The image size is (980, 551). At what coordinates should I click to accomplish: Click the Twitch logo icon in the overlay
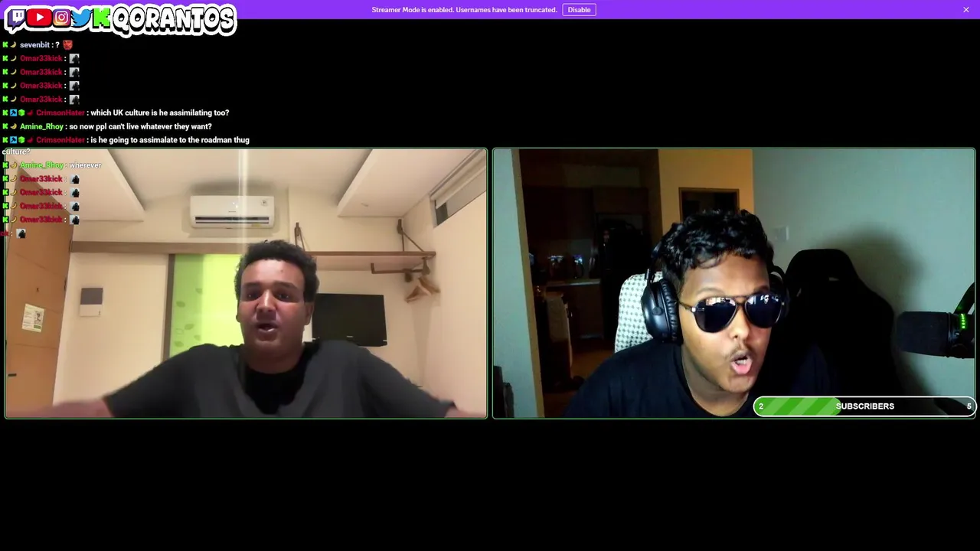tap(17, 18)
